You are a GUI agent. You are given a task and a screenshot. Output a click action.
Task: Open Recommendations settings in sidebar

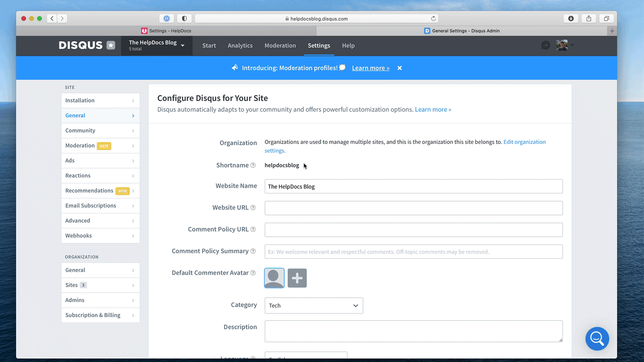click(x=100, y=191)
